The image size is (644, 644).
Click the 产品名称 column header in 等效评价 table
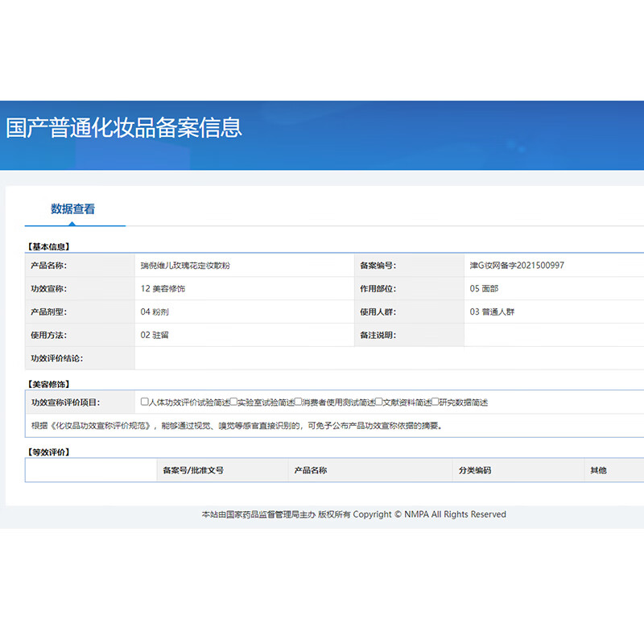(311, 470)
